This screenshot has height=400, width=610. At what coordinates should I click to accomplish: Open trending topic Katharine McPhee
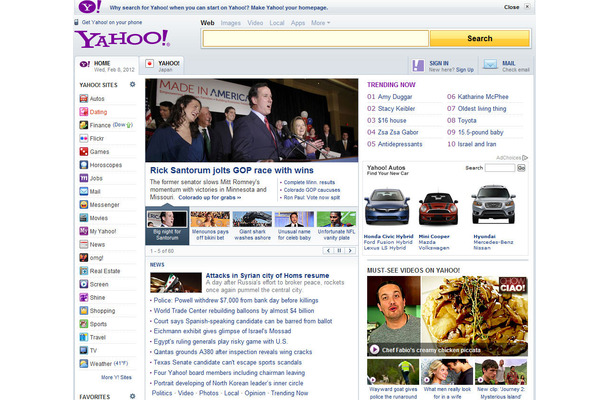(x=483, y=96)
